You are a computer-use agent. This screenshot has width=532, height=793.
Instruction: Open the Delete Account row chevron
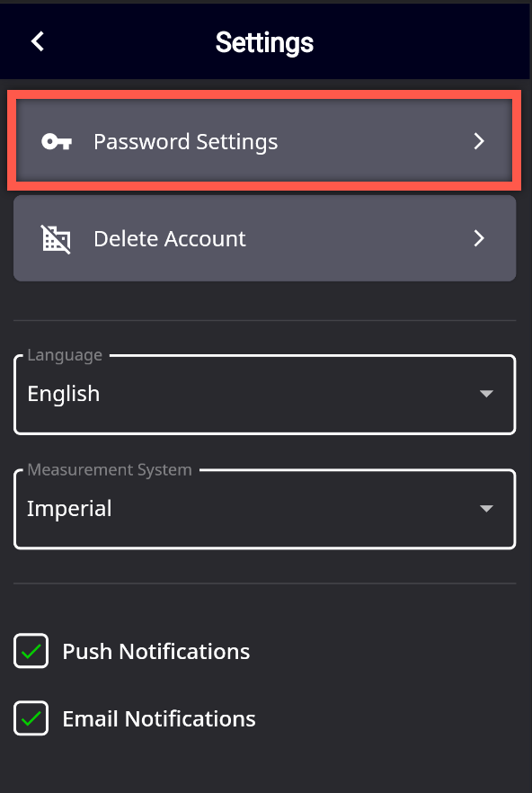point(479,238)
